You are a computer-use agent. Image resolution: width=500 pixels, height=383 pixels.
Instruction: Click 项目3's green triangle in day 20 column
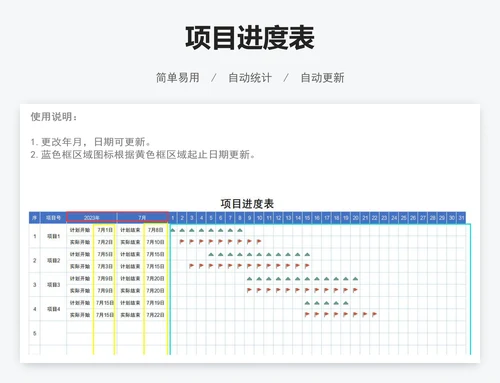click(355, 279)
